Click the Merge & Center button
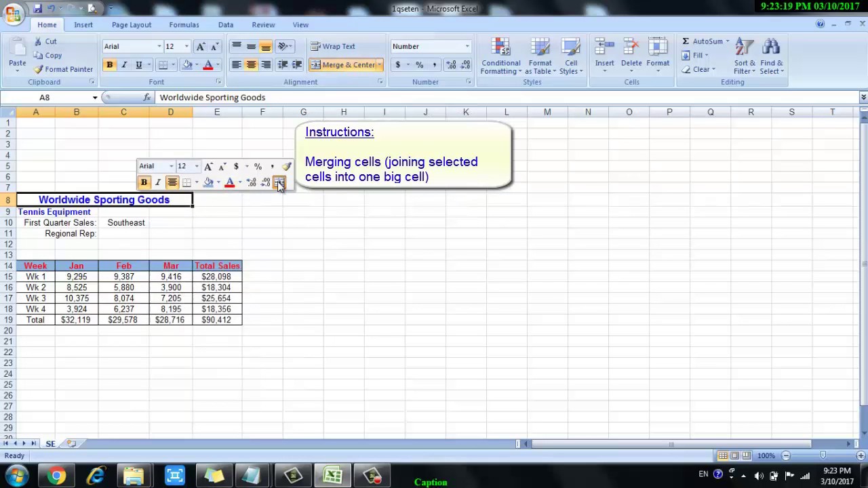The image size is (868, 488). click(342, 64)
